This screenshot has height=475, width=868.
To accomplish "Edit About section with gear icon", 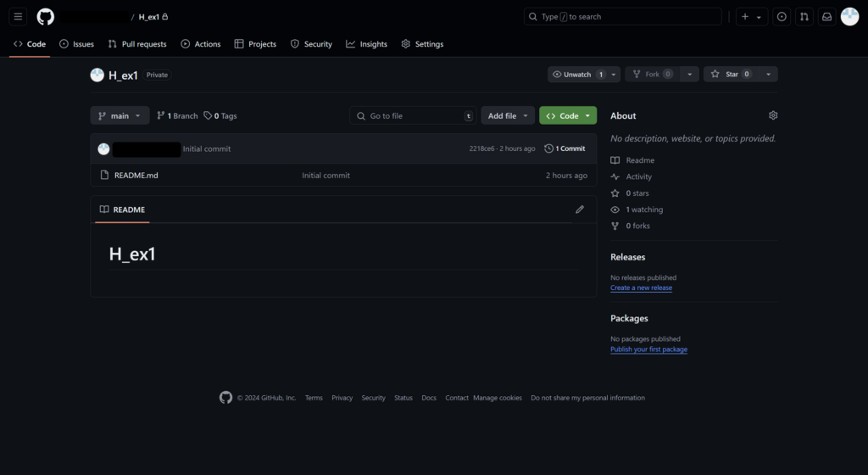I will [773, 115].
